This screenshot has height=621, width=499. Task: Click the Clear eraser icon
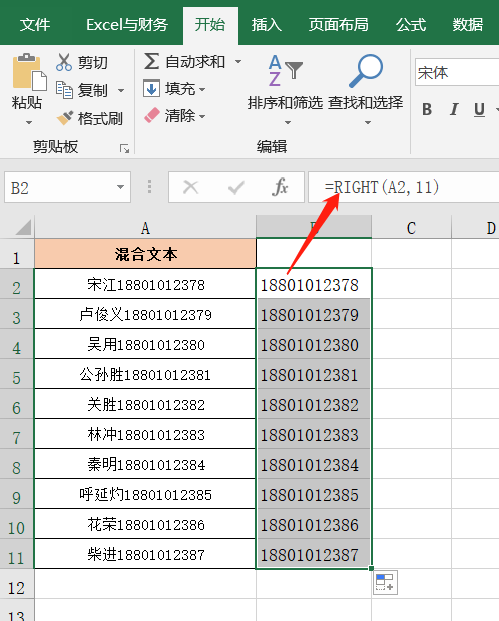(x=151, y=116)
